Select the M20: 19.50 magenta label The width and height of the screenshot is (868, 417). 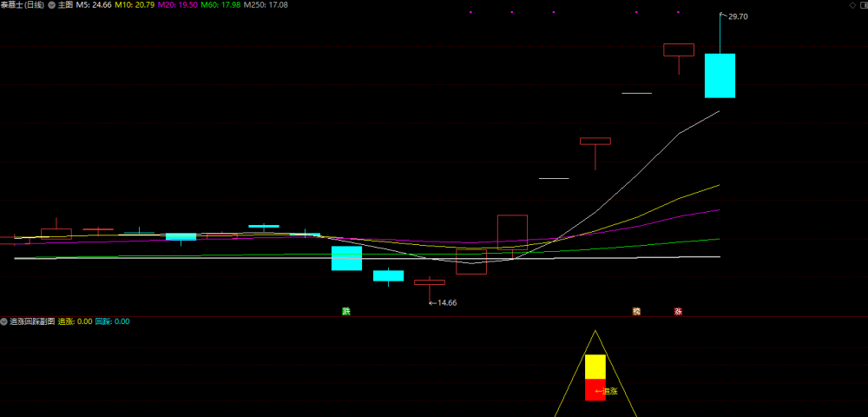pos(177,4)
